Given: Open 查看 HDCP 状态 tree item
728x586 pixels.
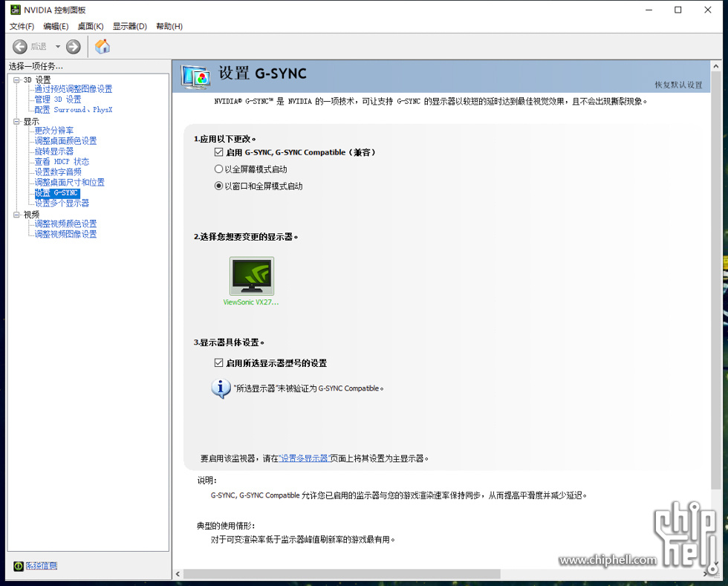Looking at the screenshot, I should (62, 162).
